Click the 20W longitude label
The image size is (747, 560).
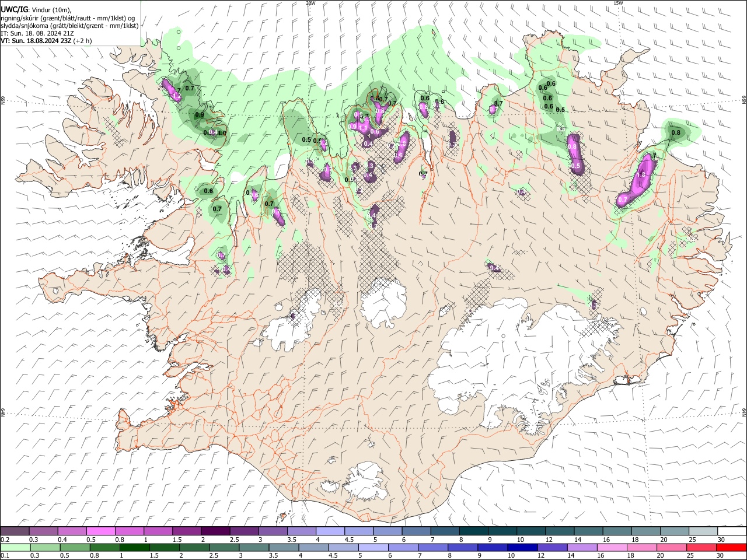point(310,3)
